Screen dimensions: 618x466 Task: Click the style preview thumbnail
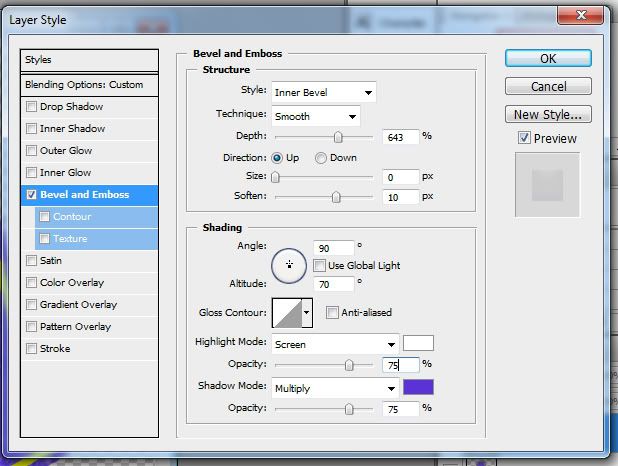(x=547, y=185)
